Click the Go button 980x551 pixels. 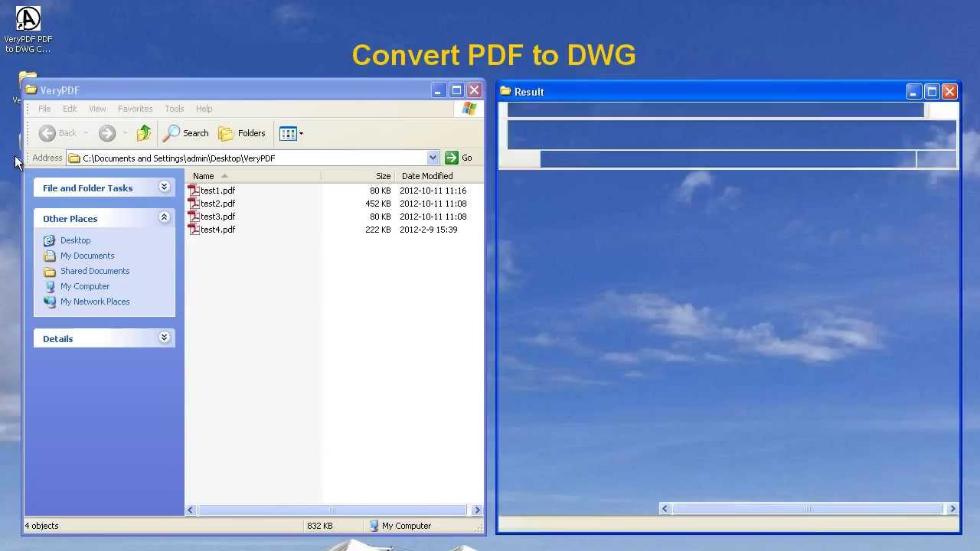[x=459, y=158]
